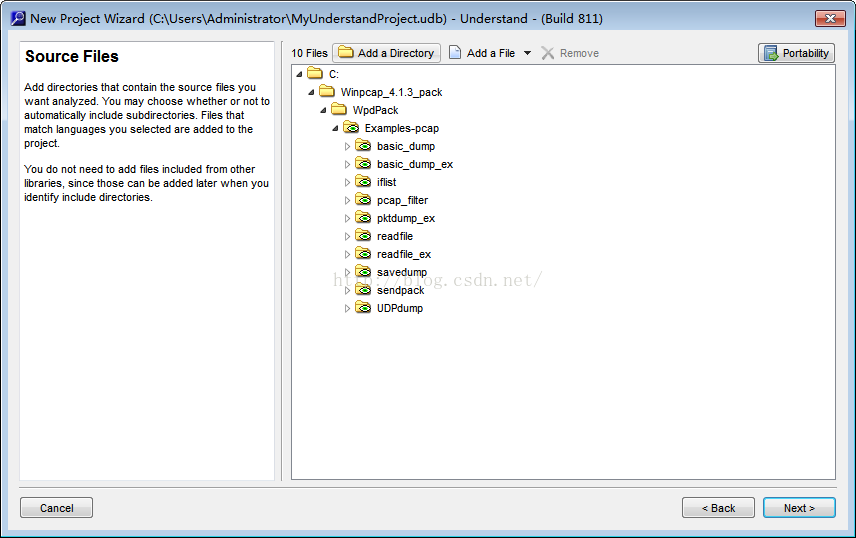Proceed with the Next > button
This screenshot has width=856, height=538.
799,507
